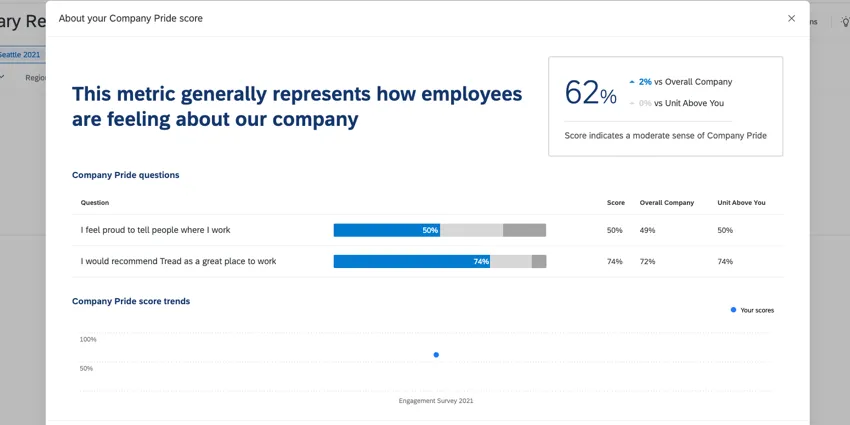
Task: Click dark gray segment of proud-to-tell bar
Action: [524, 230]
